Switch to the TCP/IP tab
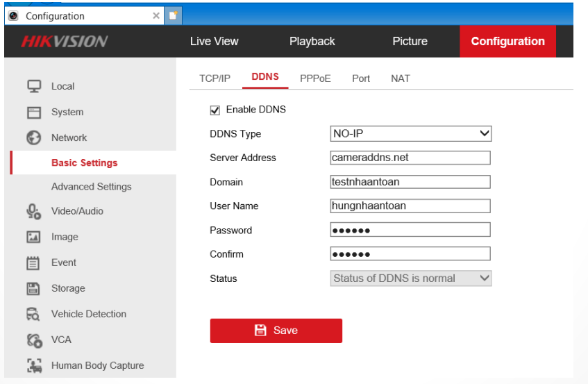 215,78
